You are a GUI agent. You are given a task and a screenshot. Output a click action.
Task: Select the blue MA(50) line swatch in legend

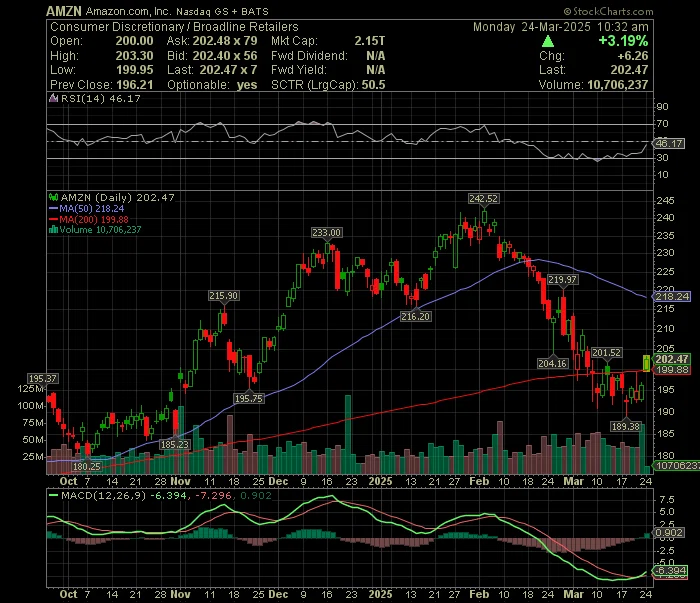coord(53,208)
